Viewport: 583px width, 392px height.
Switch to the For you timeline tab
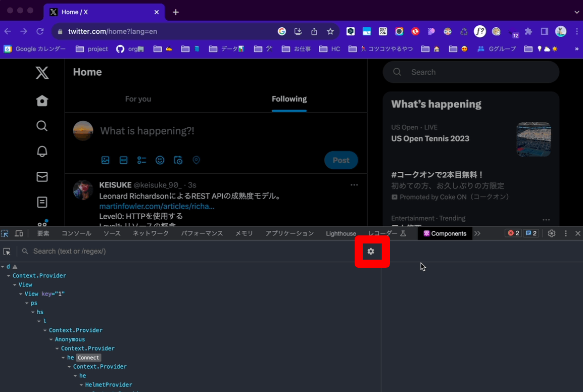pos(138,99)
